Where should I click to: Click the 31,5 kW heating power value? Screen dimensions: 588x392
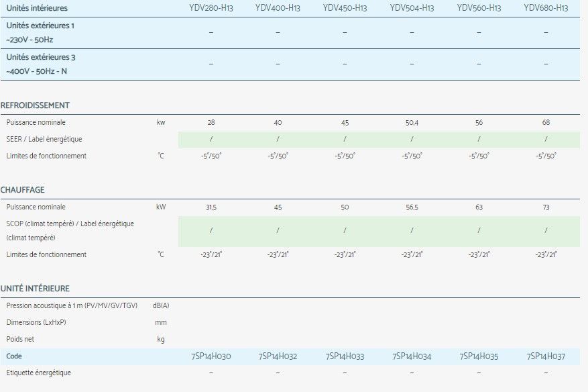click(211, 207)
